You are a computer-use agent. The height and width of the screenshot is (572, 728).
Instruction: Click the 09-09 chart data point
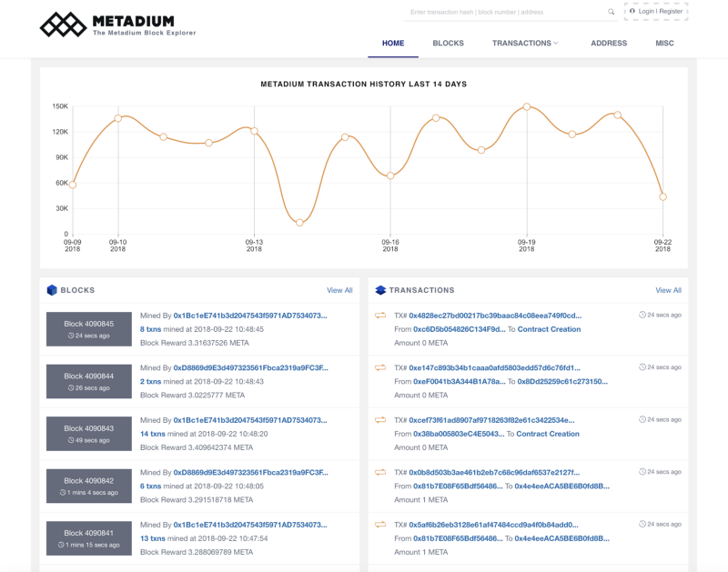(73, 185)
